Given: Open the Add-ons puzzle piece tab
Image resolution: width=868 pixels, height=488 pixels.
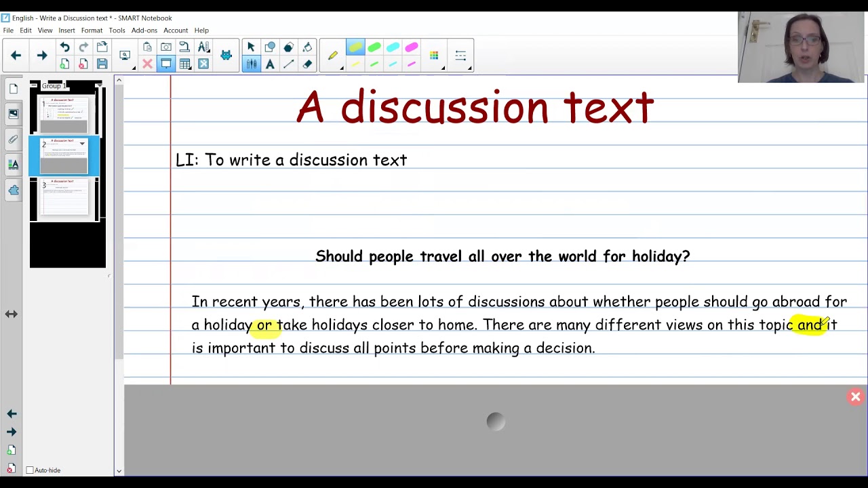Looking at the screenshot, I should coord(13,190).
